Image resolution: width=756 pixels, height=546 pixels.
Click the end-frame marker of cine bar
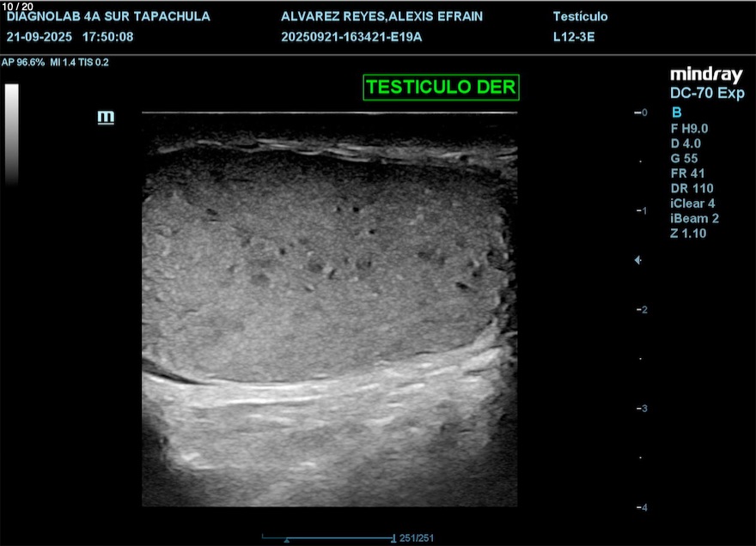point(393,538)
